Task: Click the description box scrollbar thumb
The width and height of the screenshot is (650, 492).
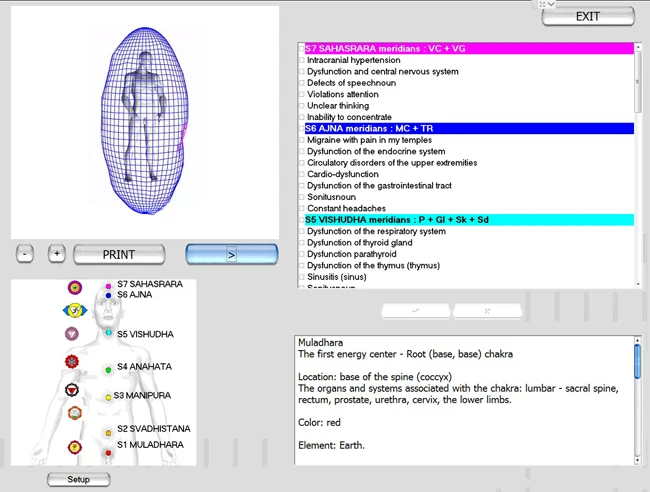Action: tap(638, 361)
